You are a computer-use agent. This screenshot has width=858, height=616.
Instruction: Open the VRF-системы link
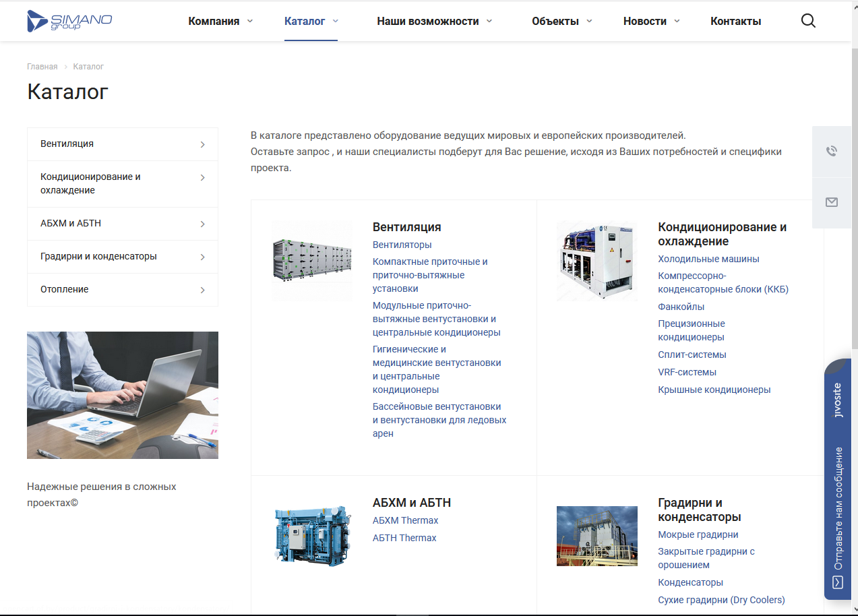coord(687,372)
